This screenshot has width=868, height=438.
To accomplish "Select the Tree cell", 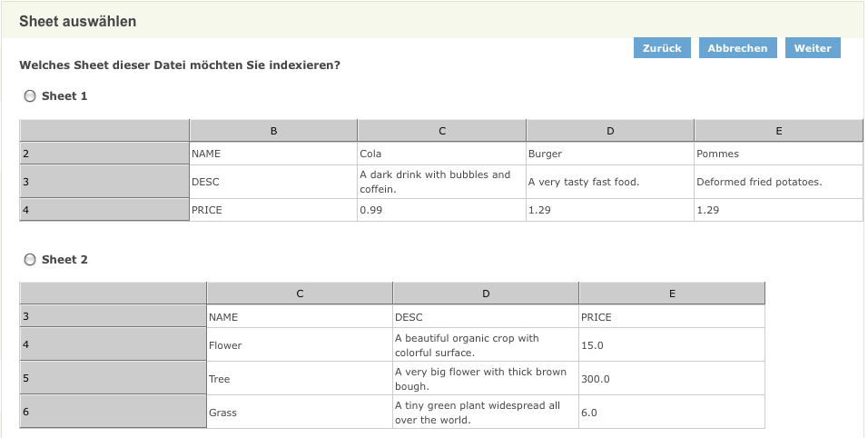I will coord(300,379).
